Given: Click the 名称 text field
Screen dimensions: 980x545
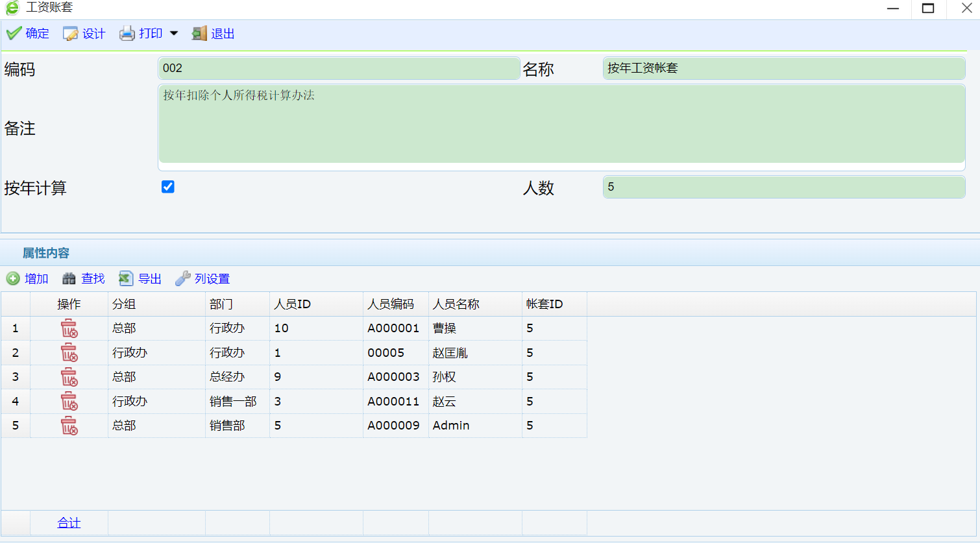Looking at the screenshot, I should pos(783,68).
